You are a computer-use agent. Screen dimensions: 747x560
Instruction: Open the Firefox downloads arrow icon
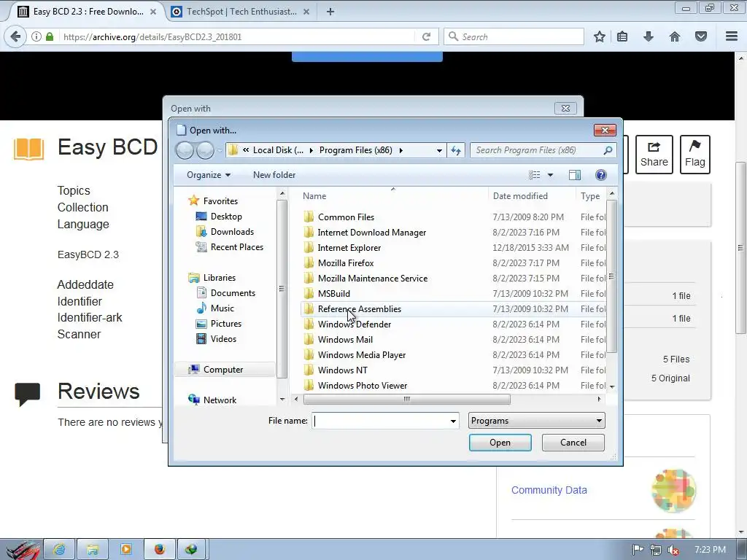point(649,36)
